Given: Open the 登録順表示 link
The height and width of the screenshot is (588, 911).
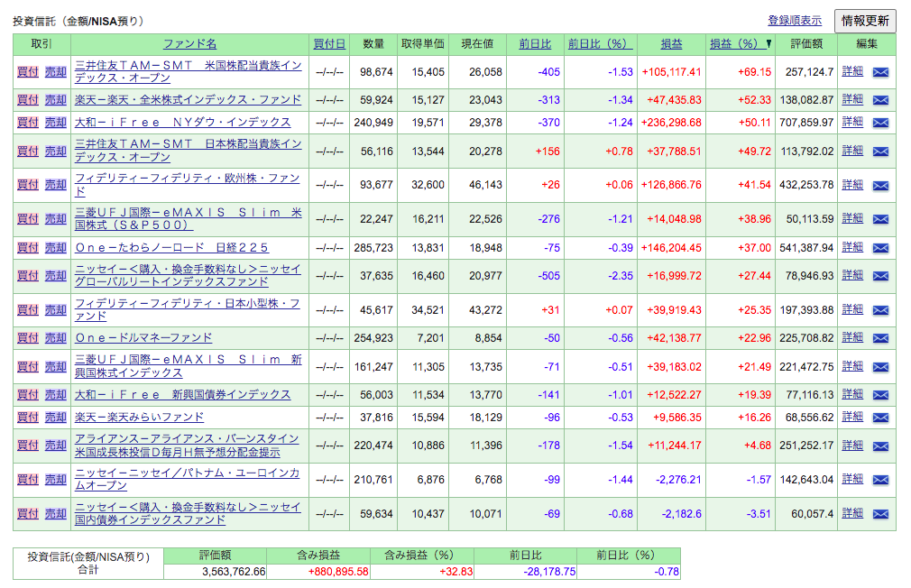Looking at the screenshot, I should point(795,21).
